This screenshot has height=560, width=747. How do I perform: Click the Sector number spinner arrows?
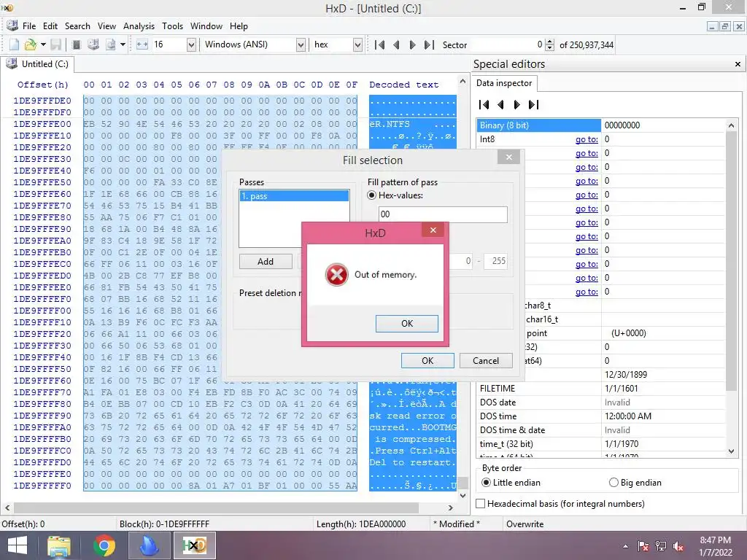(549, 44)
